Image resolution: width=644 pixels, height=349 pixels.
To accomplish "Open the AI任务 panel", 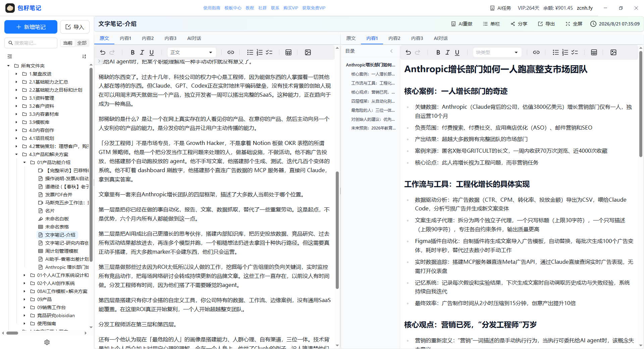I will pyautogui.click(x=500, y=8).
